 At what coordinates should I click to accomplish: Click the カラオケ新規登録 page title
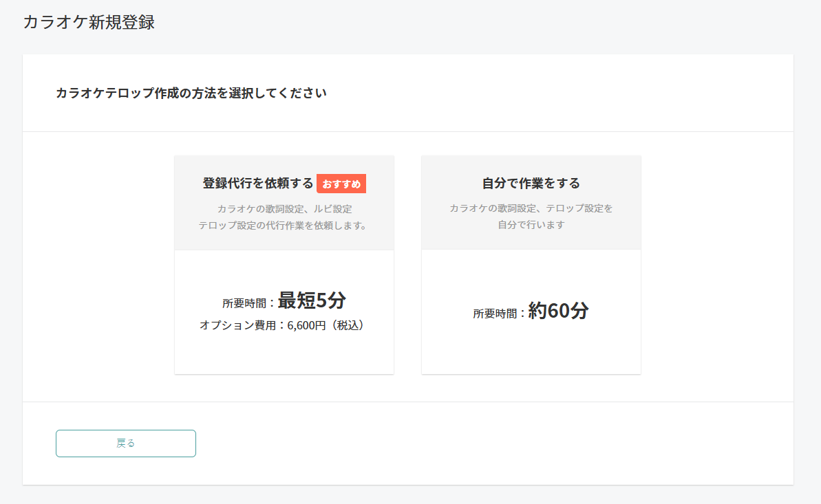click(88, 22)
